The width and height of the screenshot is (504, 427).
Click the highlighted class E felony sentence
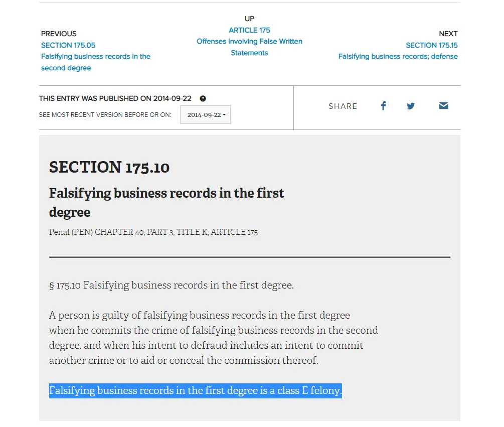coord(195,390)
